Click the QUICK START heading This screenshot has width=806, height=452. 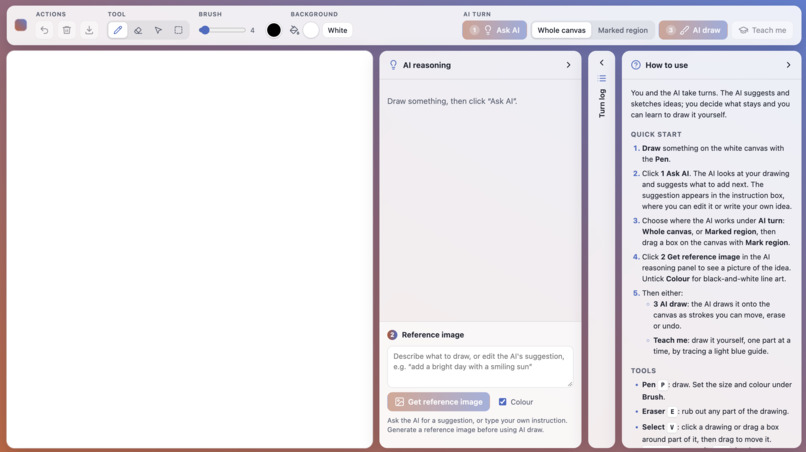pyautogui.click(x=656, y=134)
